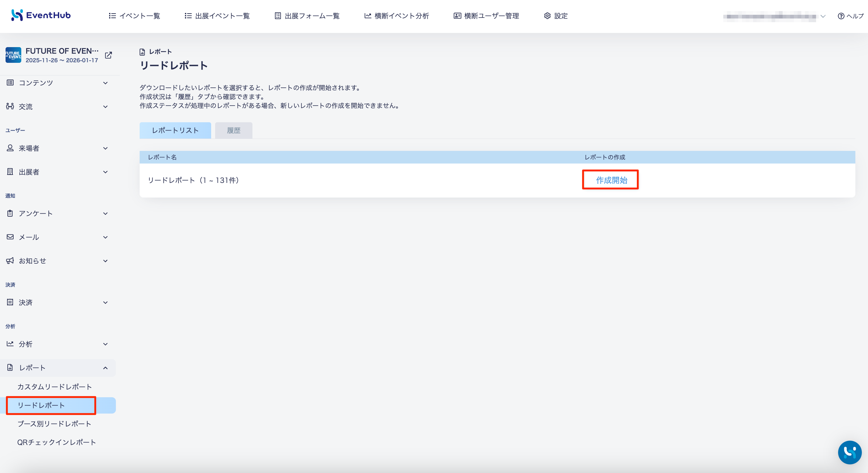
Task: Expand the 交流 section chevron
Action: 105,107
